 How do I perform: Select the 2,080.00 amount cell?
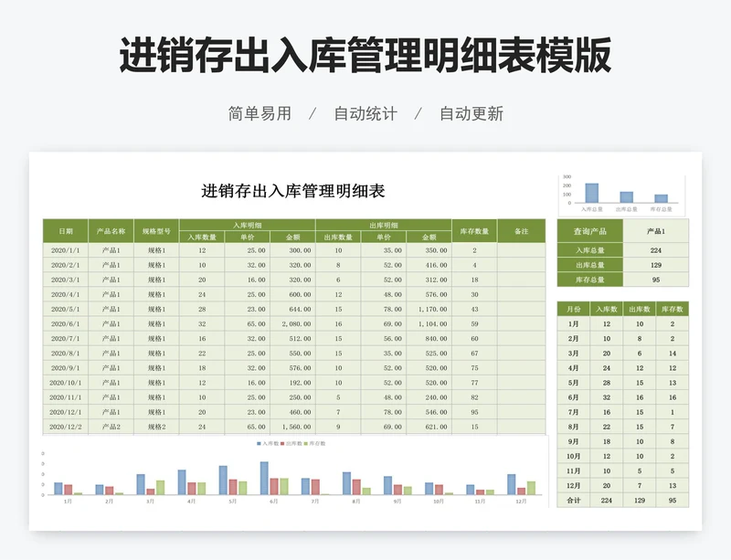click(x=292, y=324)
